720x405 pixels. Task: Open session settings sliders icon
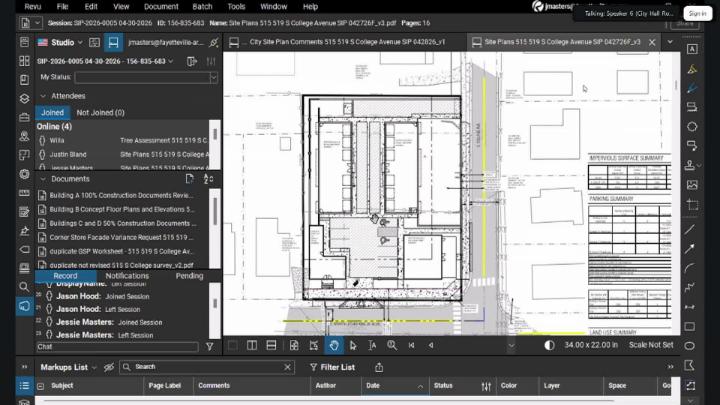click(211, 61)
